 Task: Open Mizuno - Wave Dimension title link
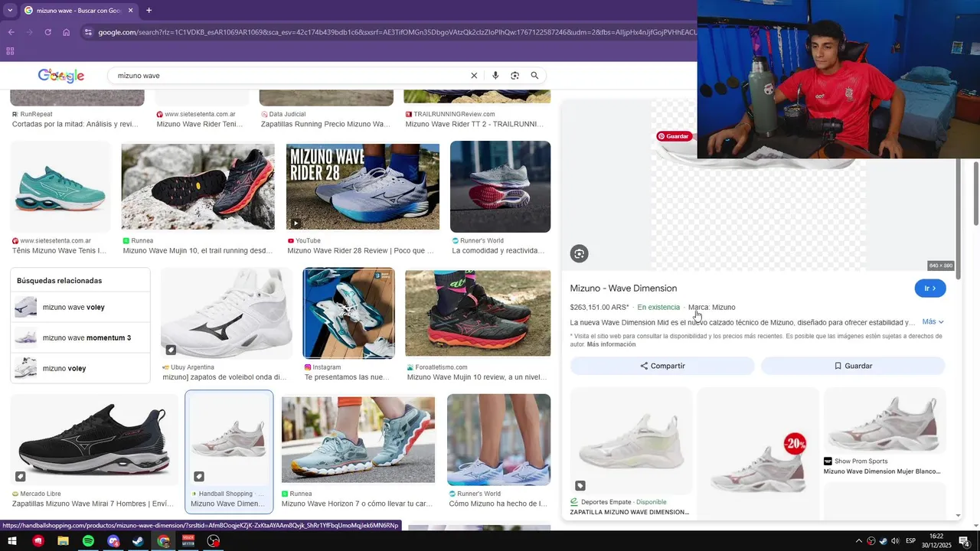(x=623, y=289)
